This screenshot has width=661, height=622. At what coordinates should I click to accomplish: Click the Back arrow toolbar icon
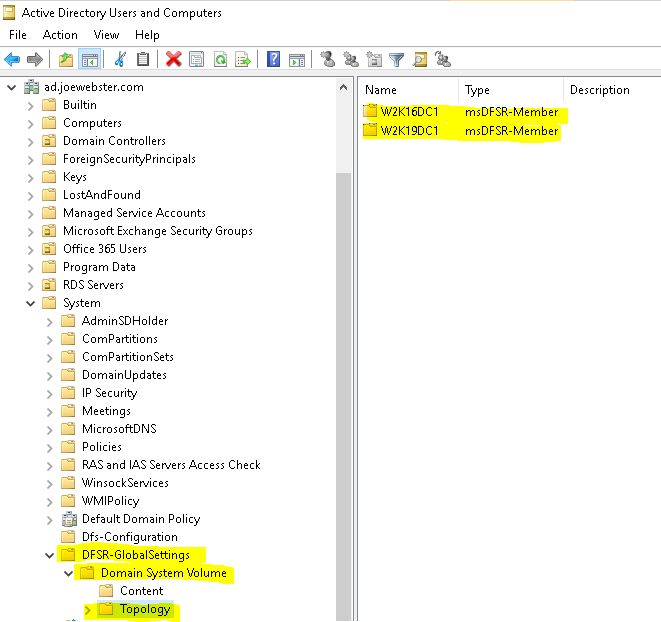12,59
